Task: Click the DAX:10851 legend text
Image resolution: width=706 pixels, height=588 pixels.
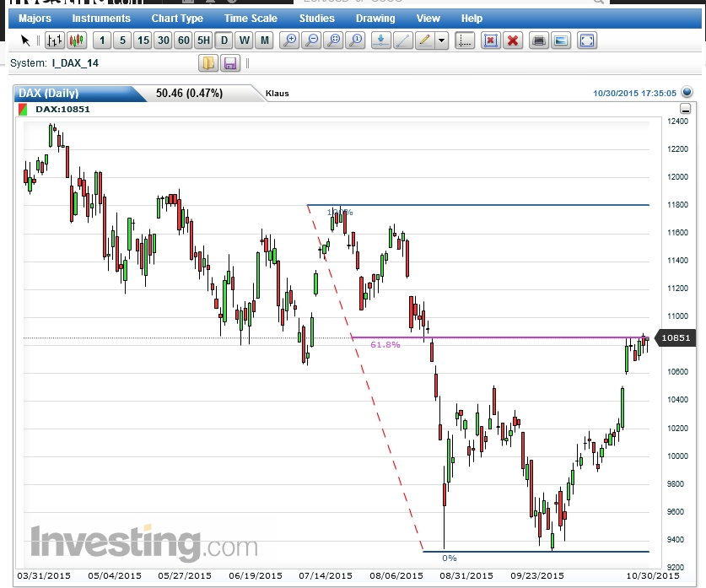Action: [62, 109]
